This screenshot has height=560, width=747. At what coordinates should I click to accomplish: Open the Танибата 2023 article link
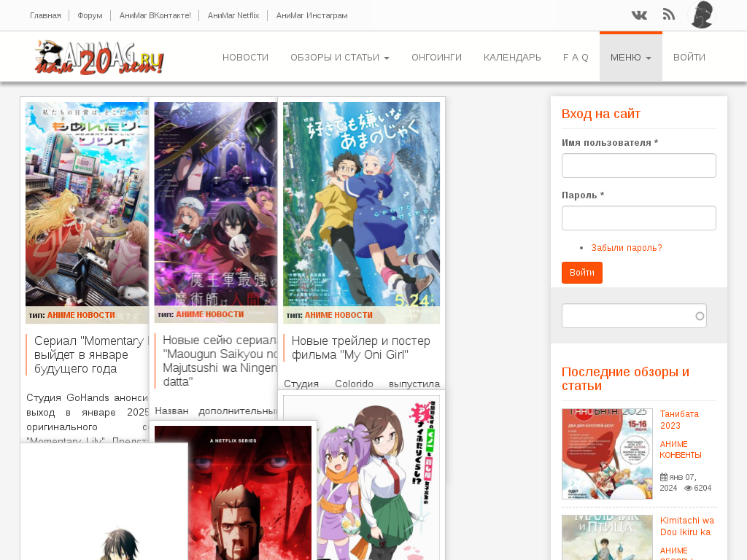pos(679,420)
